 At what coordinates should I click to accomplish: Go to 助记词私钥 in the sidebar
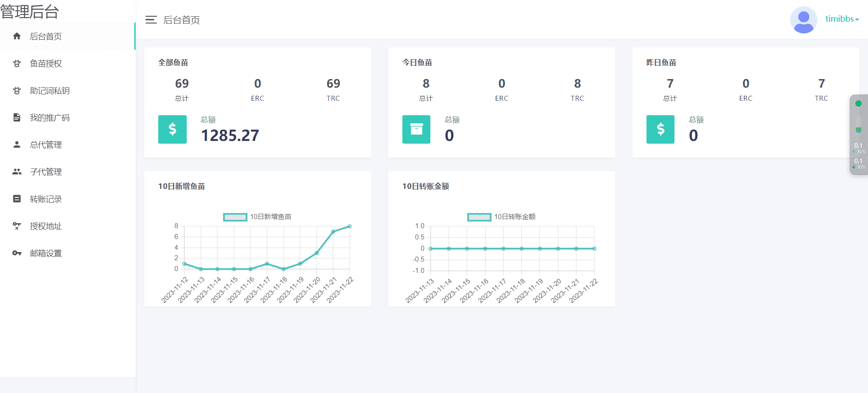tap(50, 91)
